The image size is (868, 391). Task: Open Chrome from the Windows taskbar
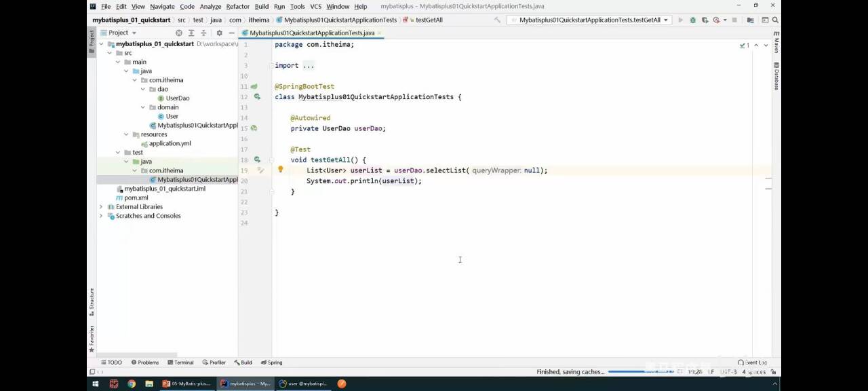click(131, 384)
